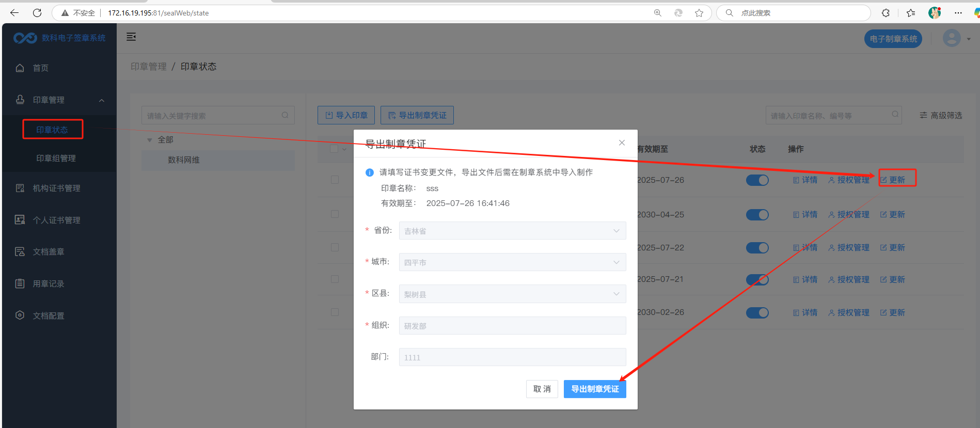Tick the checkbox on the first table row

click(335, 180)
